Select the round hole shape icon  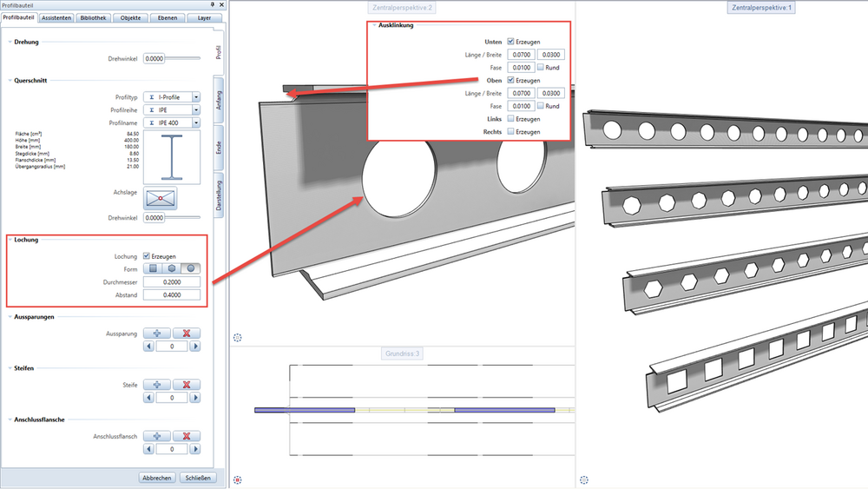point(190,268)
